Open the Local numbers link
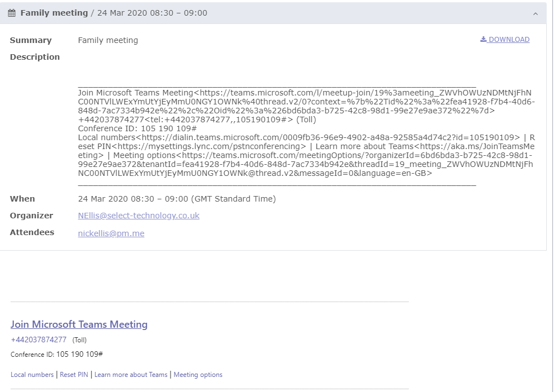The width and height of the screenshot is (554, 392). [32, 375]
